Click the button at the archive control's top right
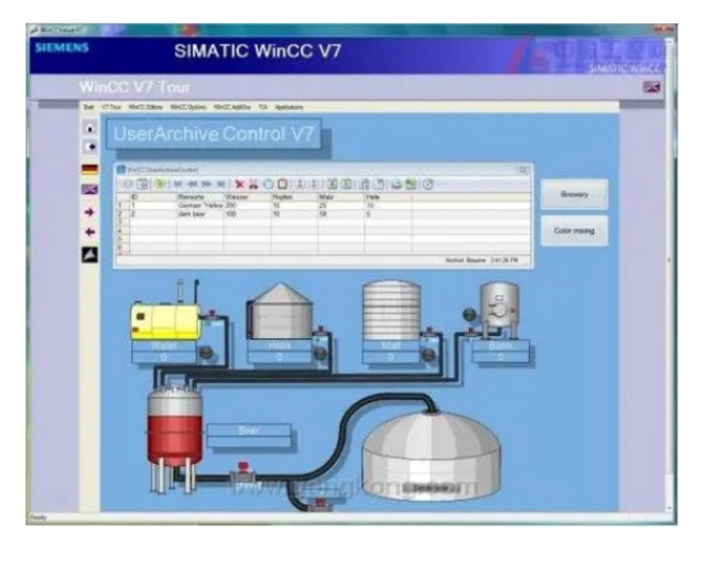This screenshot has width=728, height=571. pos(523,170)
